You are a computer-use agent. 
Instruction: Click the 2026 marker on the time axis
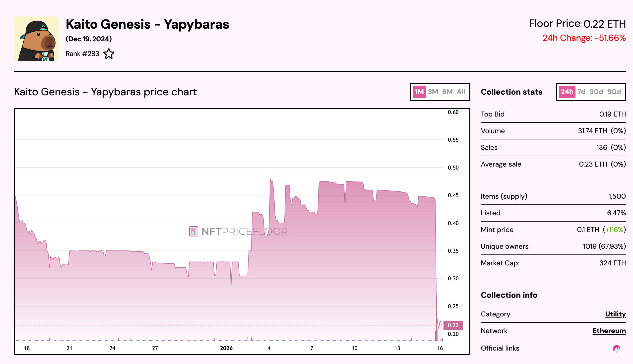[226, 348]
